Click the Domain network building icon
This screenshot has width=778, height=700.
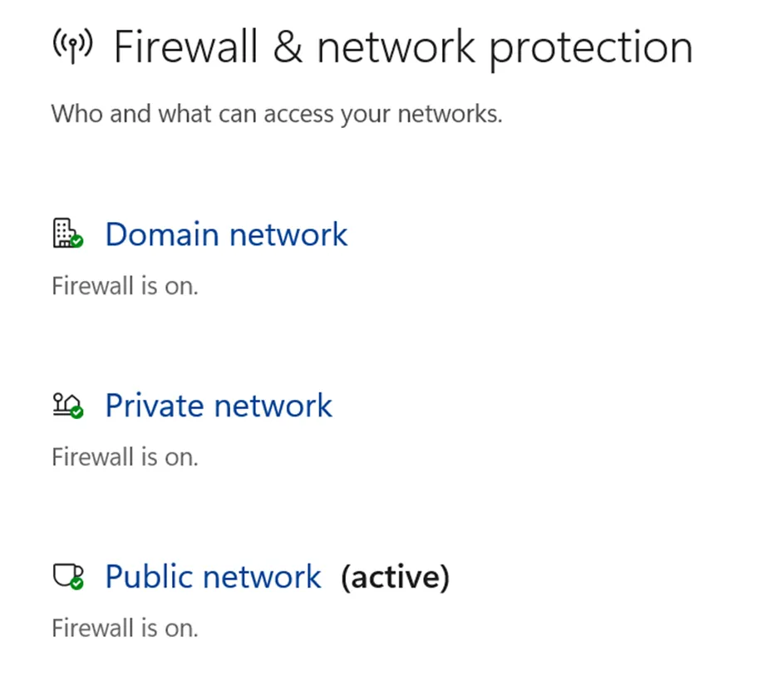(x=65, y=233)
